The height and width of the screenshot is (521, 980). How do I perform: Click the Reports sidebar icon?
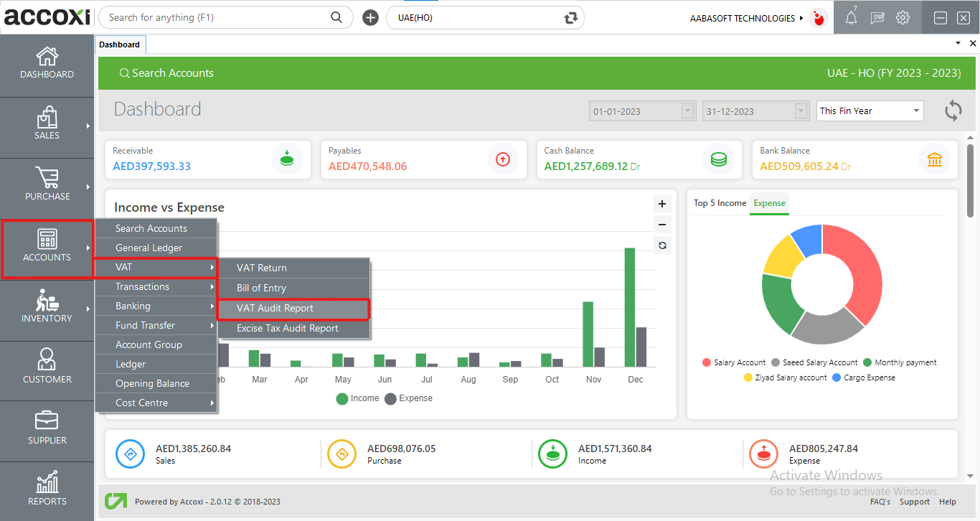point(47,487)
